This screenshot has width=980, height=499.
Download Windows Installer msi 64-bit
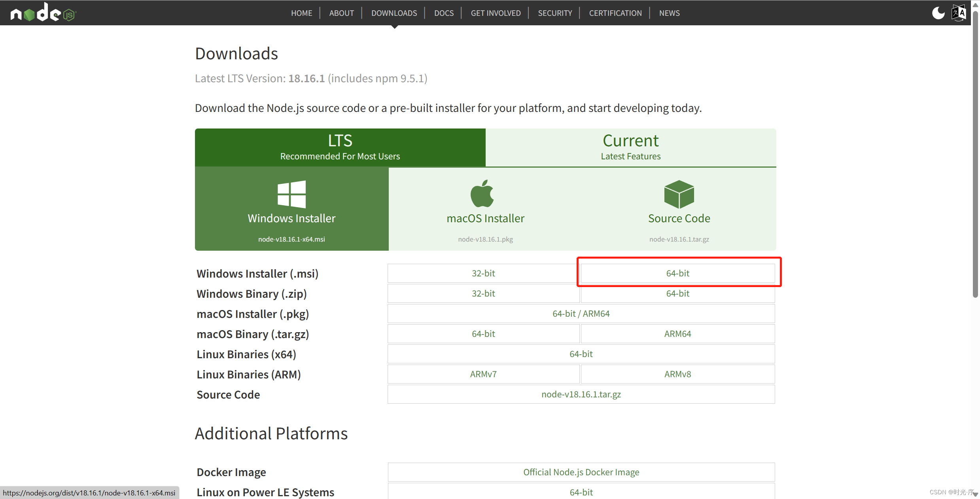tap(677, 273)
